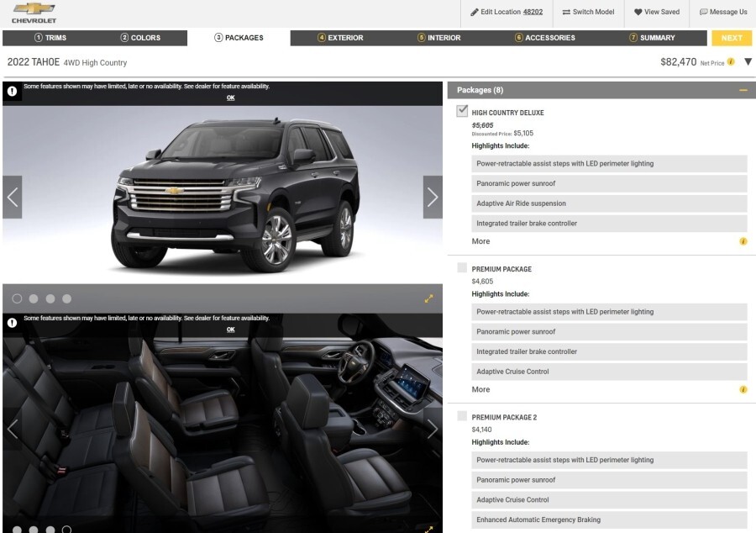Expand the net price summary arrow
This screenshot has width=756, height=533.
click(748, 61)
